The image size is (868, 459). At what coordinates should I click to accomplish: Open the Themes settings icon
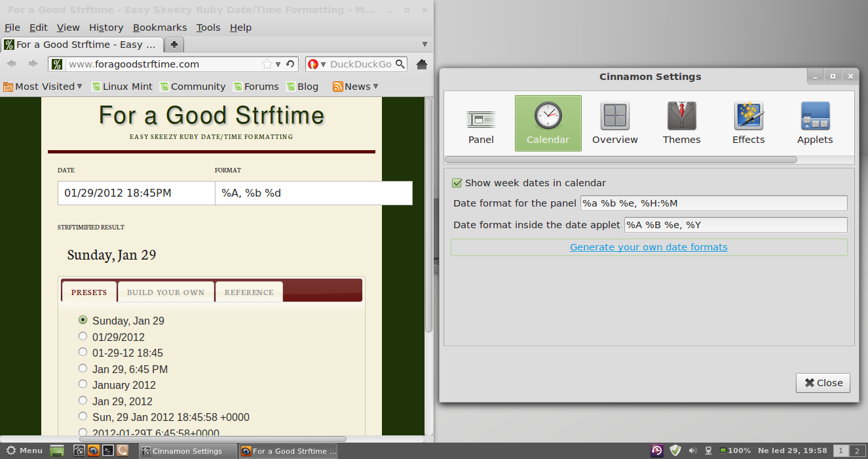pos(681,123)
